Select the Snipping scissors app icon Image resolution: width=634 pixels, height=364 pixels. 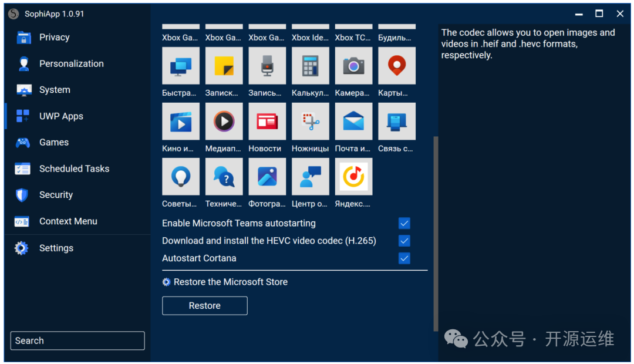pos(310,122)
